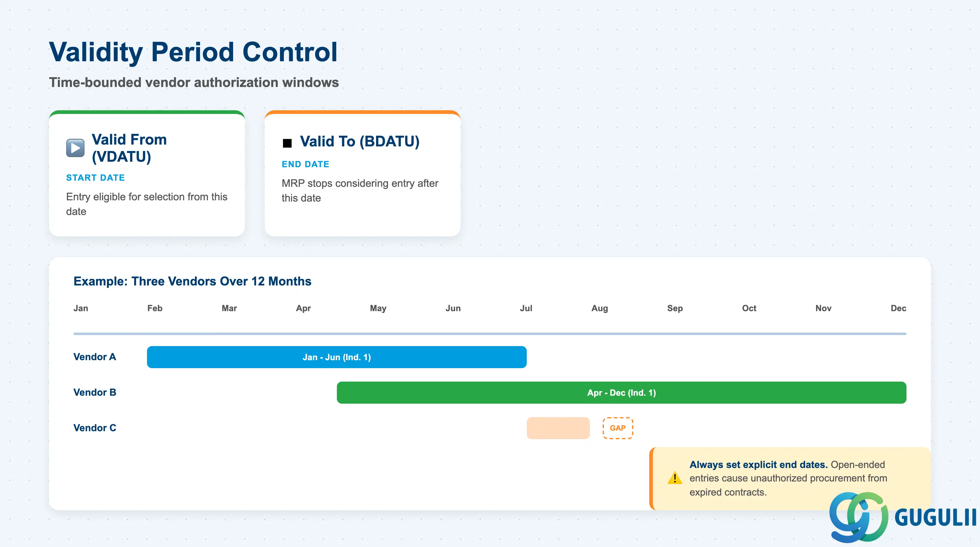Open the Valid To (BDATU) card heading
This screenshot has height=547, width=980.
[x=360, y=141]
